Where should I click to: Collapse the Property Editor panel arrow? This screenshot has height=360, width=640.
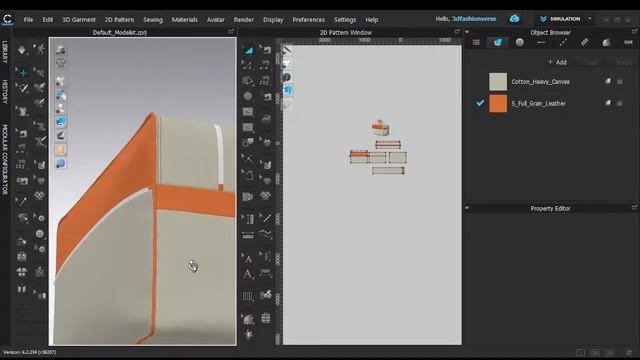(x=467, y=208)
